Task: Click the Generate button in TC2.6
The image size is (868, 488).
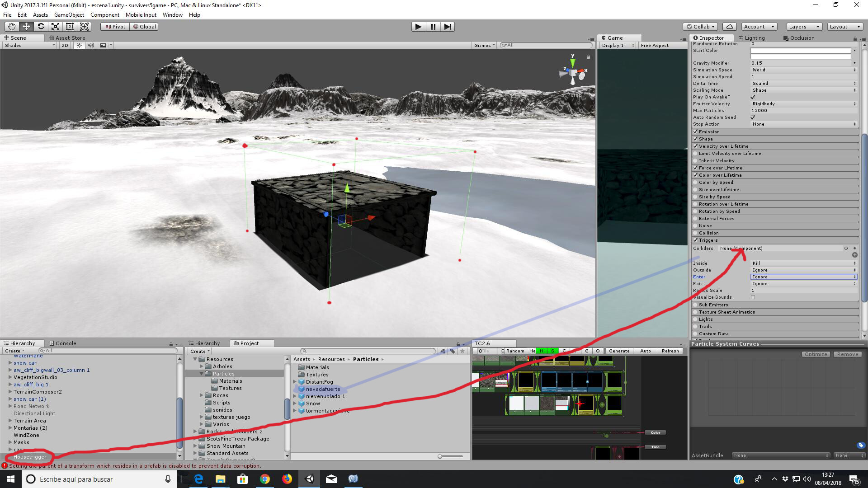Action: click(x=619, y=351)
